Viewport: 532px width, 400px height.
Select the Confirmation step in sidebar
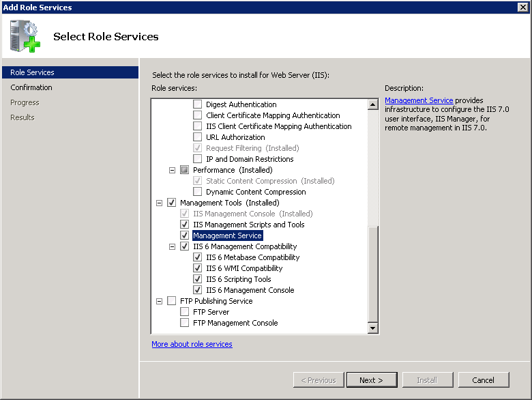[x=31, y=87]
